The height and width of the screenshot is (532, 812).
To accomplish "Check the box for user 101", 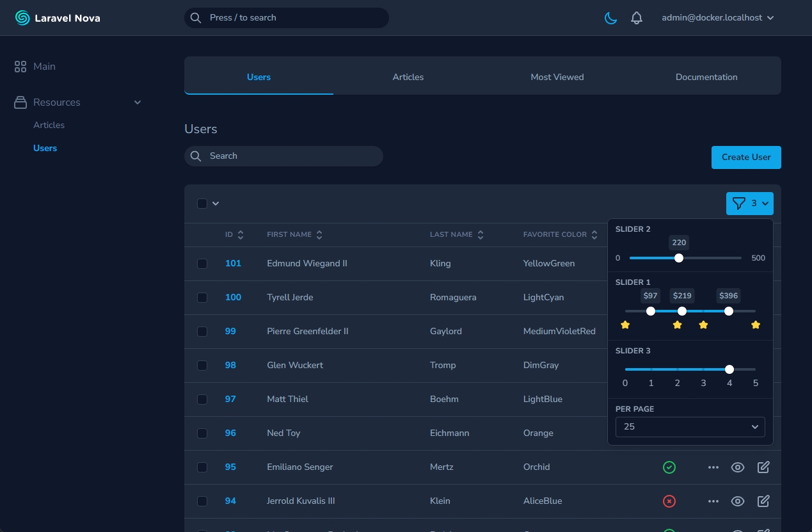I will coord(202,264).
